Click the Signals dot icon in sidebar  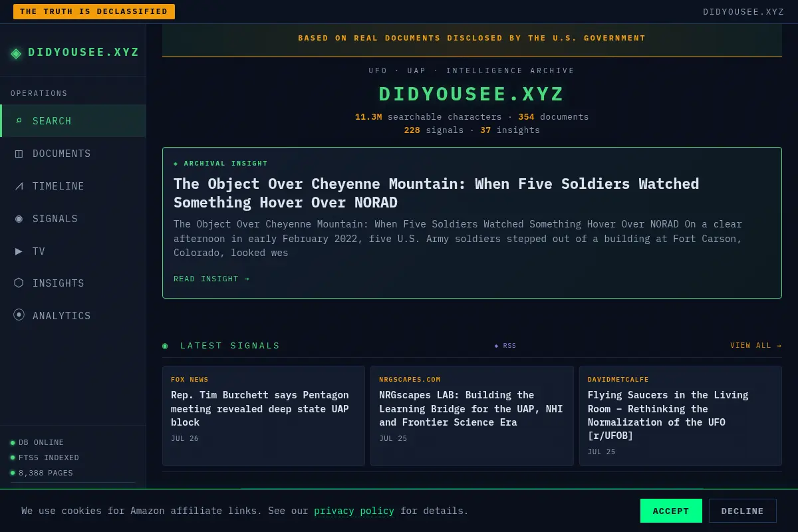(x=19, y=219)
